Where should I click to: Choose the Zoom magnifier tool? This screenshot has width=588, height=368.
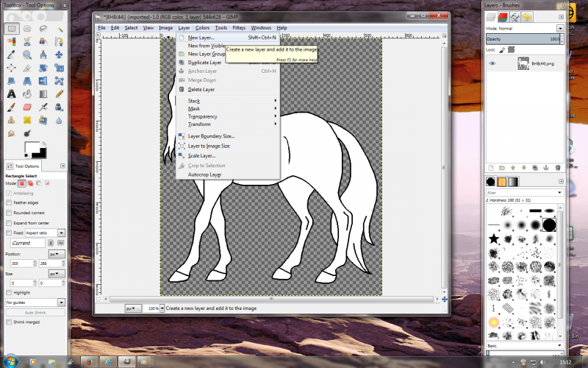[x=27, y=54]
